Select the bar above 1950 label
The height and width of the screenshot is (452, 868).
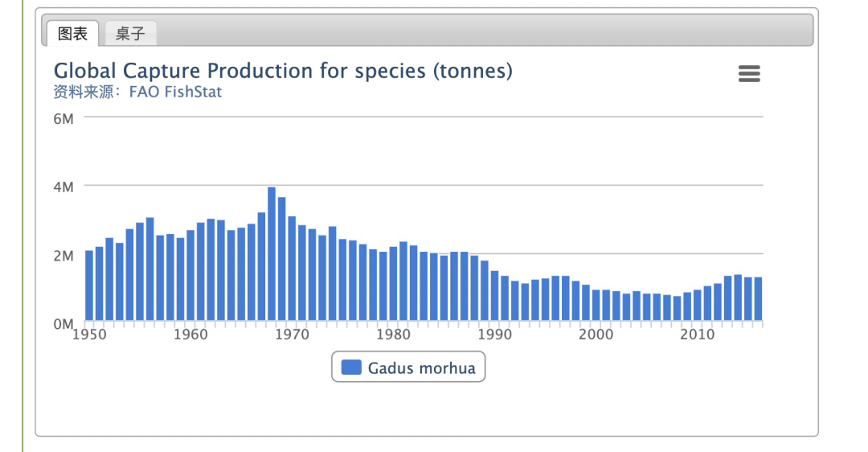click(x=89, y=286)
